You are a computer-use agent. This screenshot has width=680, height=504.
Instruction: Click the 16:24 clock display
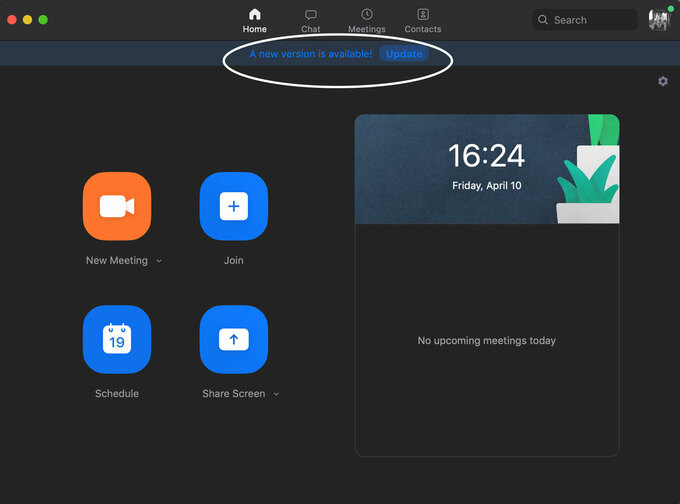point(487,156)
